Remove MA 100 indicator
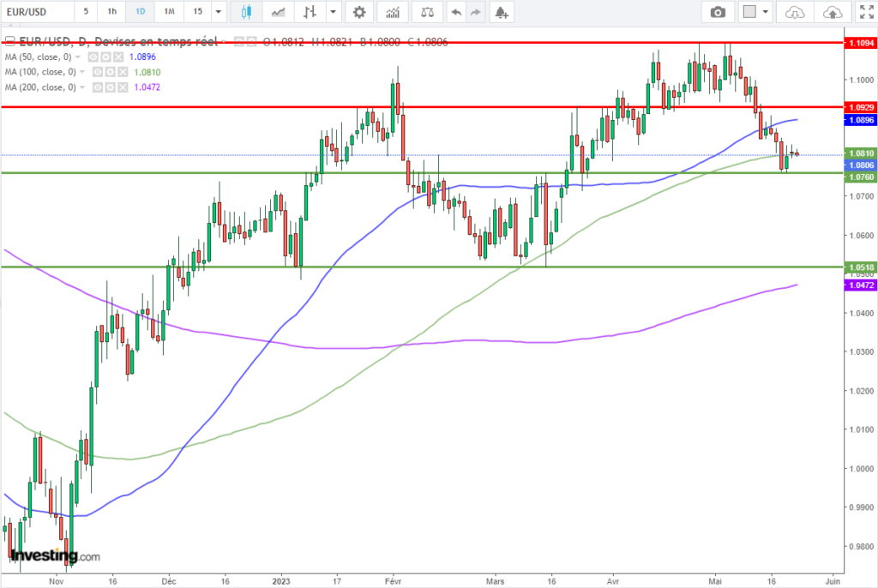 (x=123, y=72)
